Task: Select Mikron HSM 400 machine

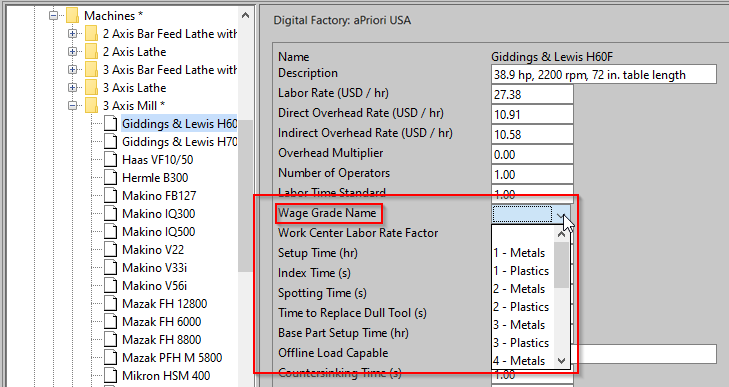Action: click(166, 375)
